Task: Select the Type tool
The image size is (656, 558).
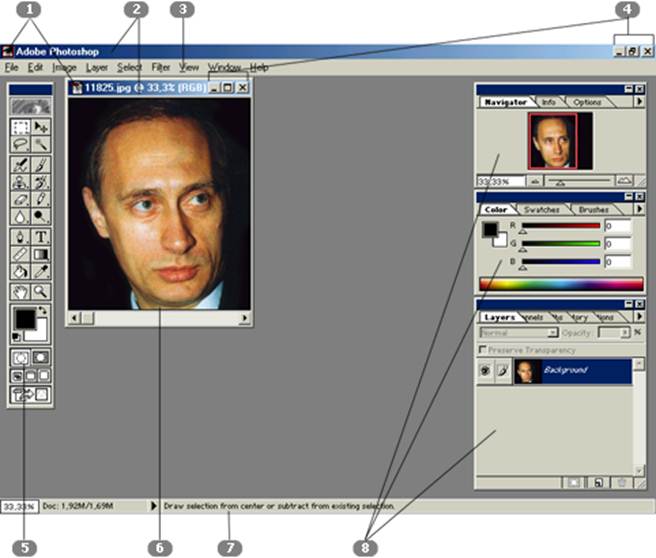Action: [42, 237]
